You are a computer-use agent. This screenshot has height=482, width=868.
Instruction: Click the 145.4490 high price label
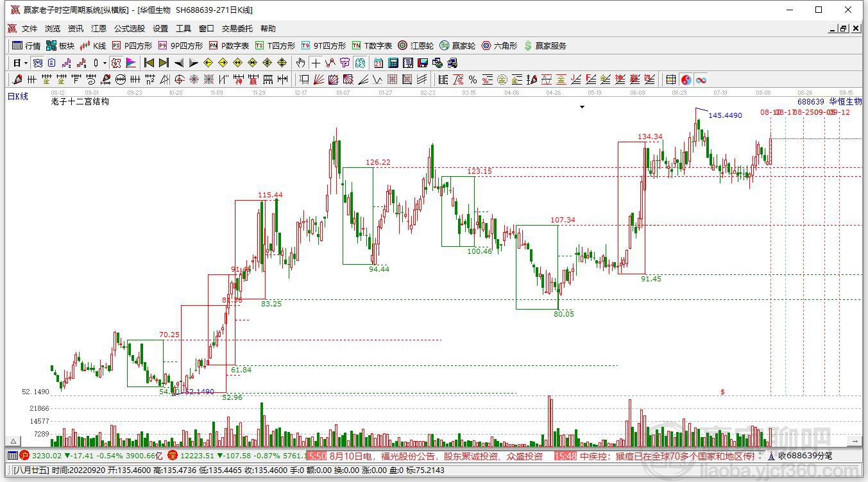pos(725,115)
